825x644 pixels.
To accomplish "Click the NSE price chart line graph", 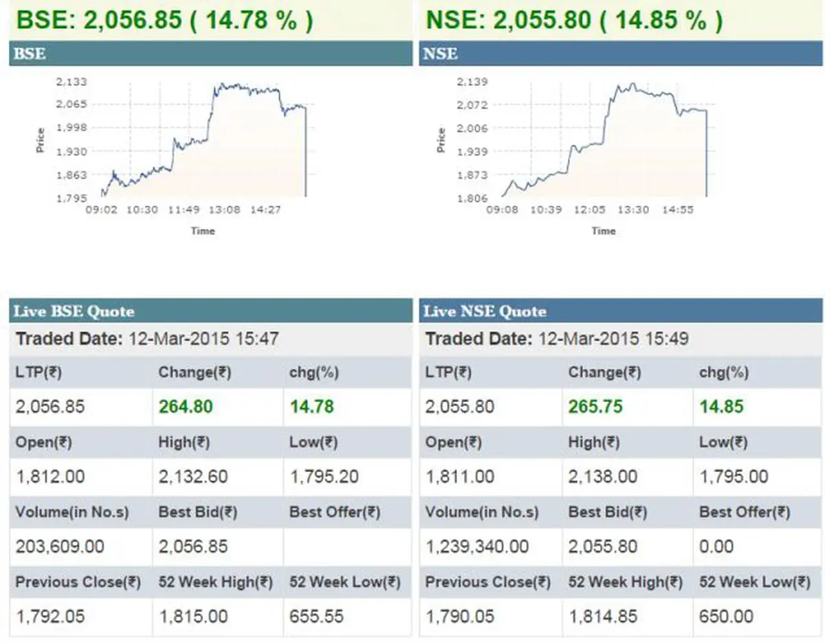I will point(604,140).
